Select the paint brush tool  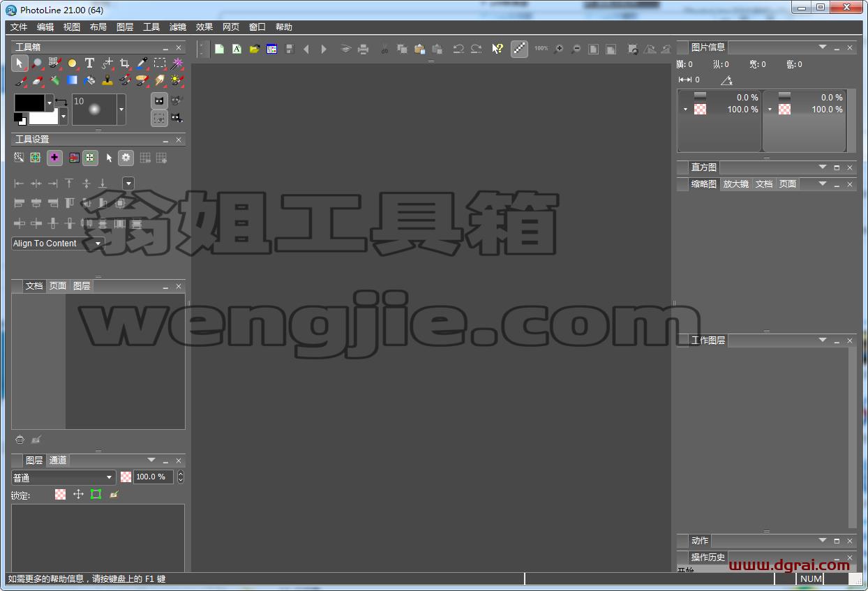coord(20,80)
